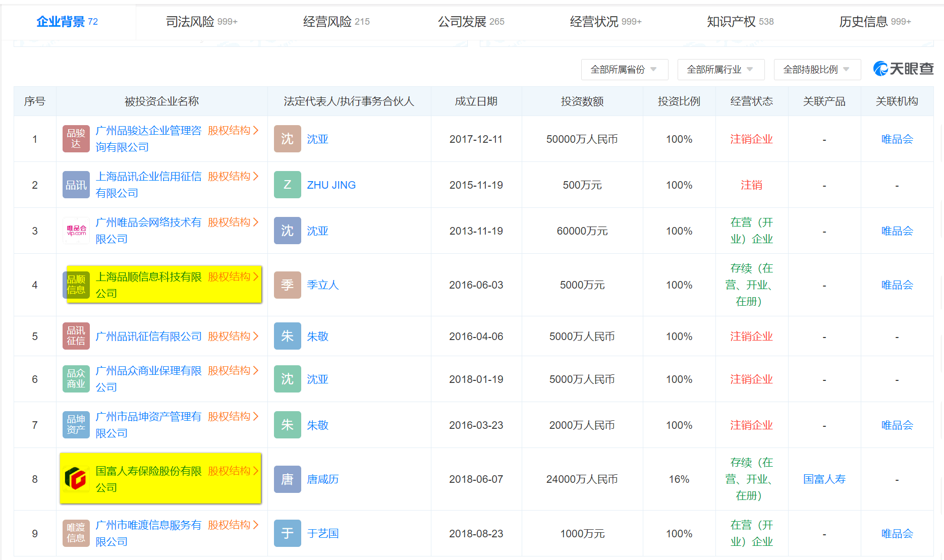
Task: Click the 品讯 company logo icon
Action: [76, 185]
